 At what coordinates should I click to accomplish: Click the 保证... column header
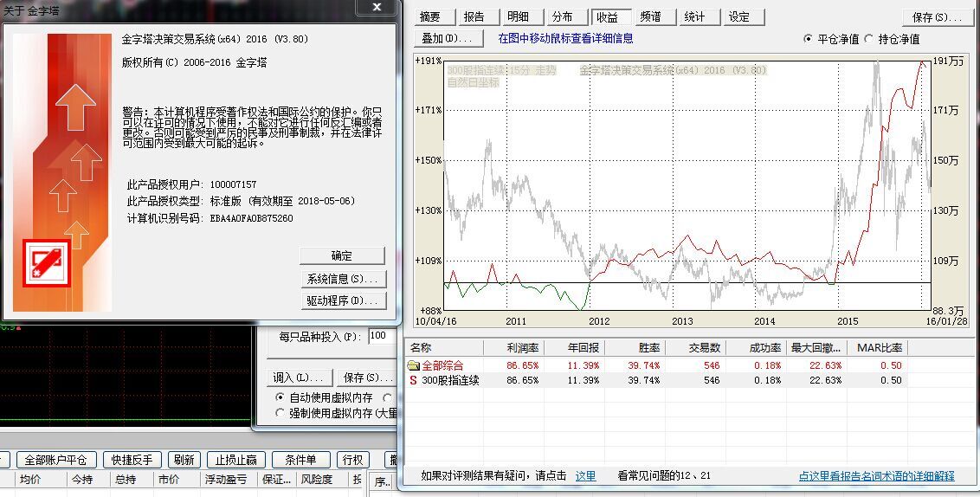tap(276, 480)
